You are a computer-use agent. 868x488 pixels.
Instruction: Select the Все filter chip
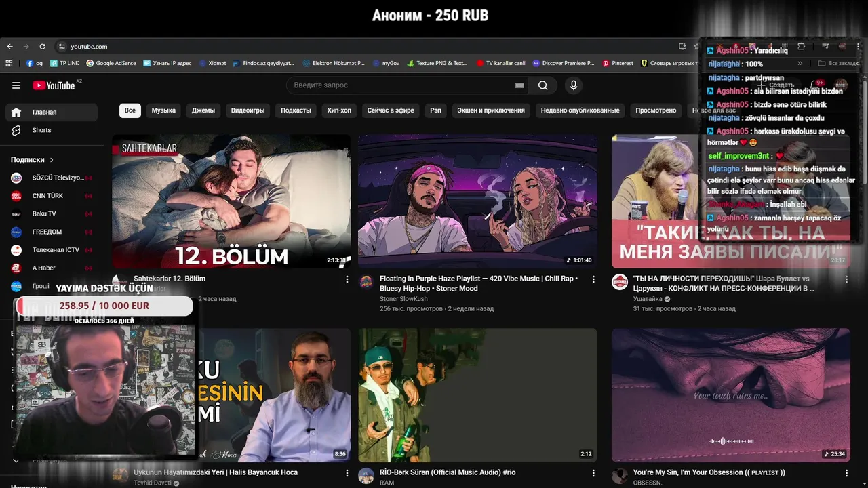(130, 110)
